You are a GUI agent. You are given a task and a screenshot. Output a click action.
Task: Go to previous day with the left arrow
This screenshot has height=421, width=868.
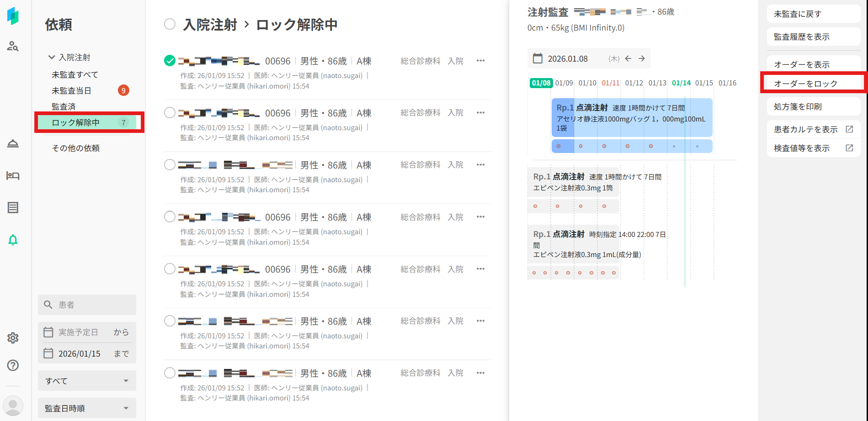point(628,58)
